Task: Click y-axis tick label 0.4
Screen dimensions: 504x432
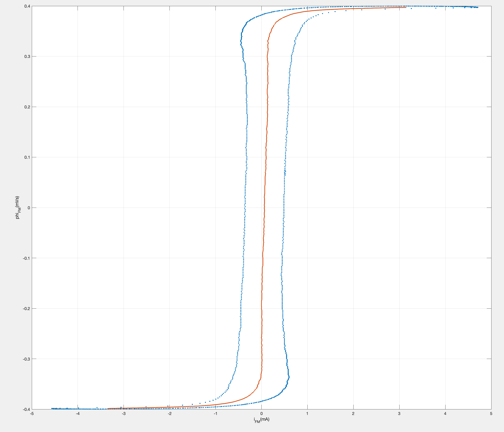Action: (x=27, y=6)
